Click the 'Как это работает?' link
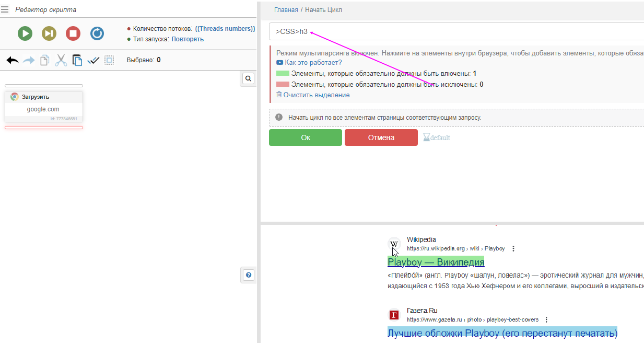This screenshot has width=644, height=343. (313, 63)
